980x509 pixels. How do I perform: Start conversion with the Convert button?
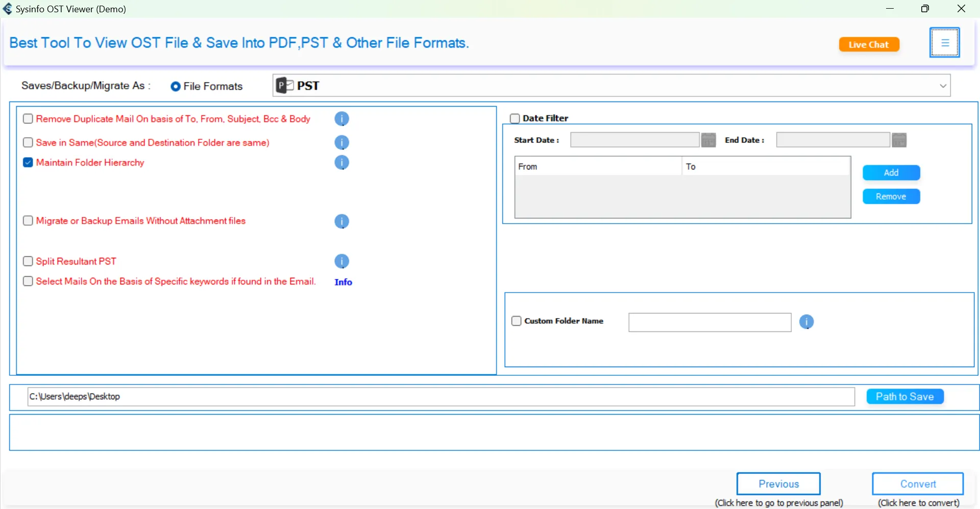918,483
